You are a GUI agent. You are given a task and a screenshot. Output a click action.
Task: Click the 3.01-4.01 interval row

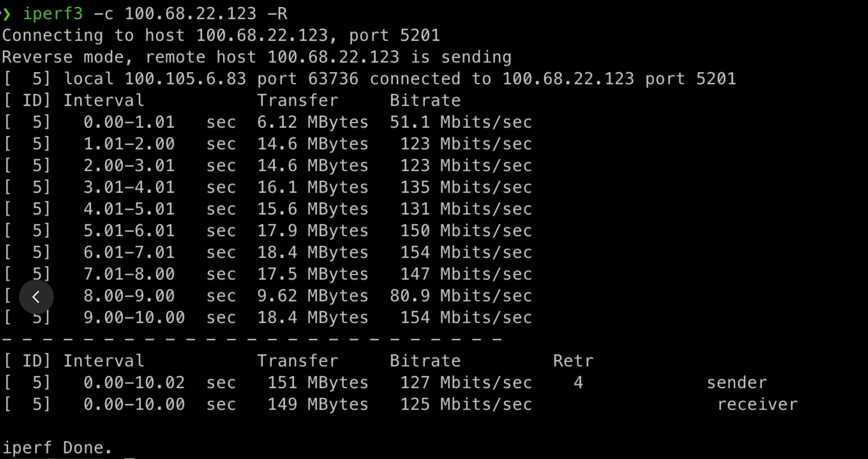[129, 187]
